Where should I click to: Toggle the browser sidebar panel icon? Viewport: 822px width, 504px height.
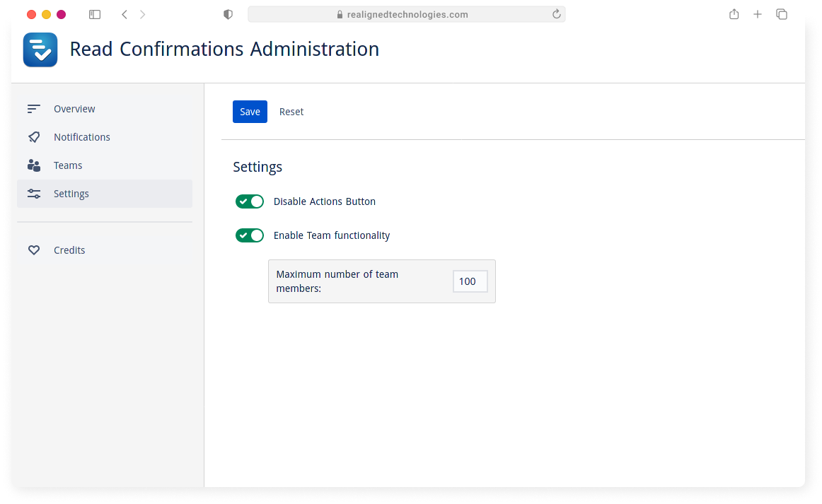(95, 15)
